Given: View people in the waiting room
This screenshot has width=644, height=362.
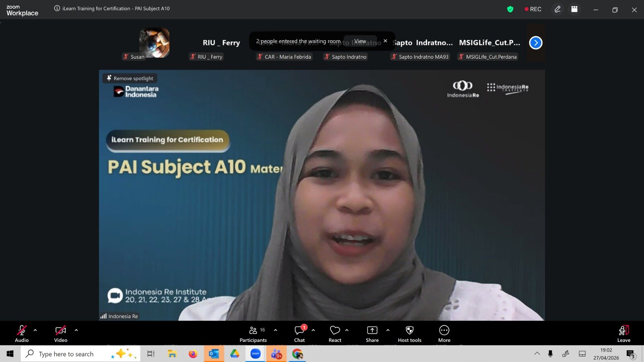Looking at the screenshot, I should coord(360,41).
